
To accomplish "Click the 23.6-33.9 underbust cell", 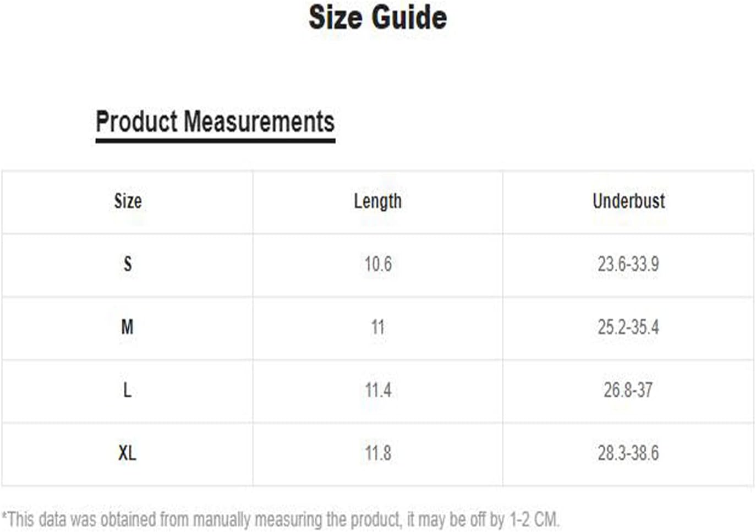I will coord(628,264).
